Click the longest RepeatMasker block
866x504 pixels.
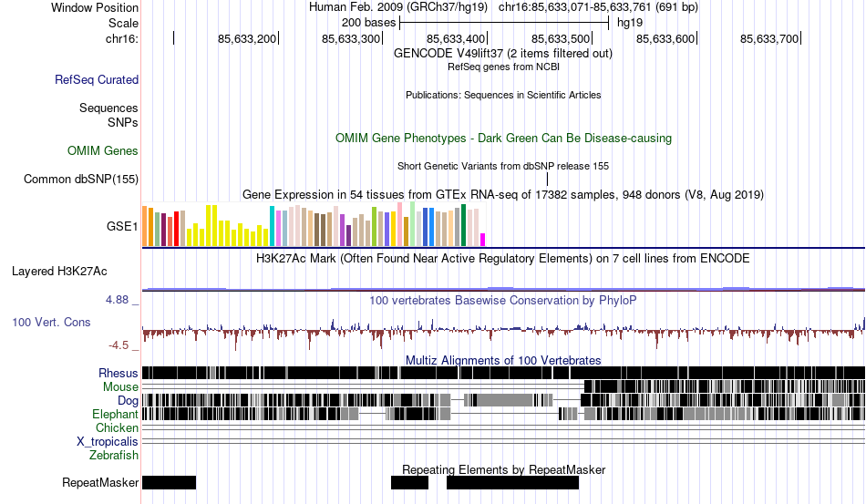(512, 482)
